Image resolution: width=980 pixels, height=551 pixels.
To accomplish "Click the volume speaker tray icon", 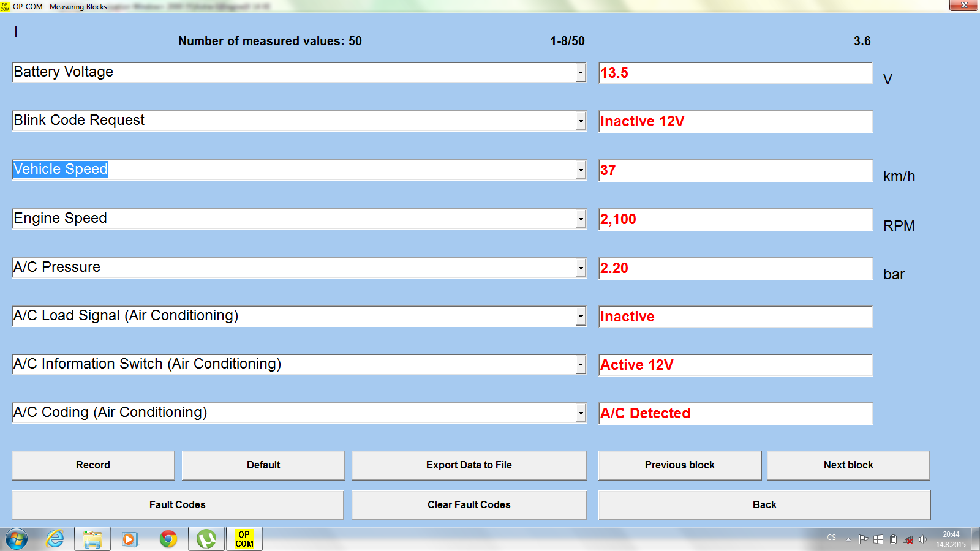I will 922,539.
